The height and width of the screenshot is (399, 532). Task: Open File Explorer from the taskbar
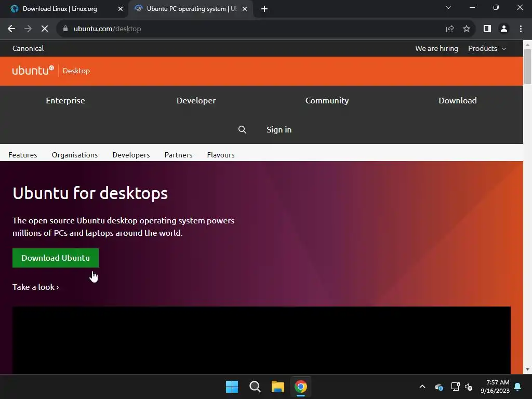[278, 387]
